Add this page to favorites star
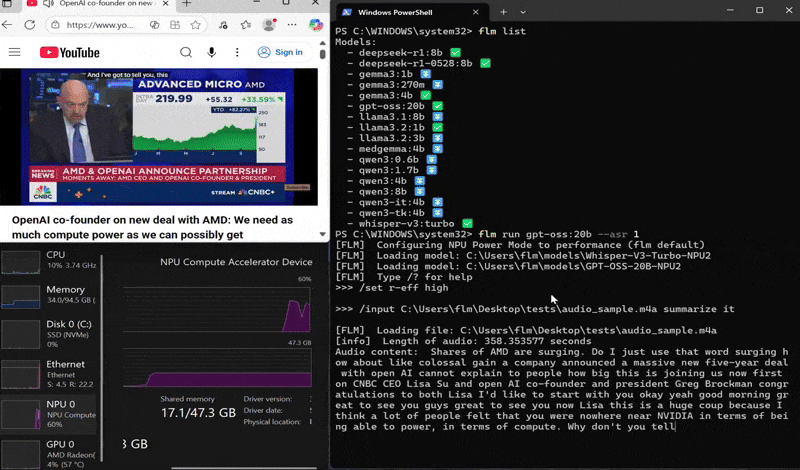Viewport: 800px width, 470px height. tap(195, 25)
